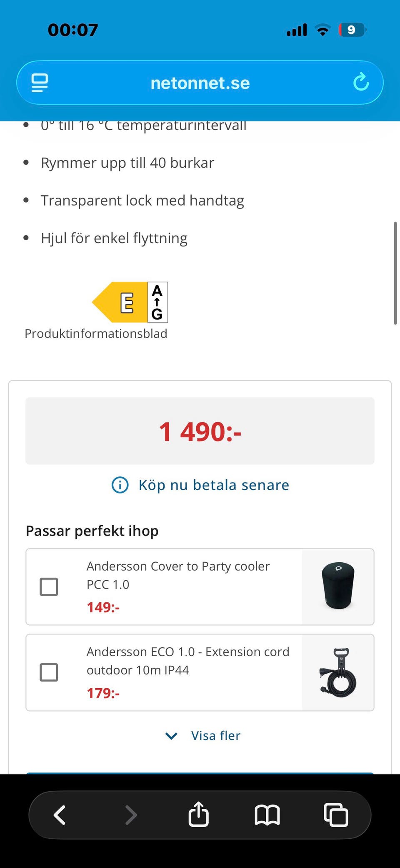Screen dimensions: 400x868
Task: Reload the page with refresh icon
Action: coord(361,82)
